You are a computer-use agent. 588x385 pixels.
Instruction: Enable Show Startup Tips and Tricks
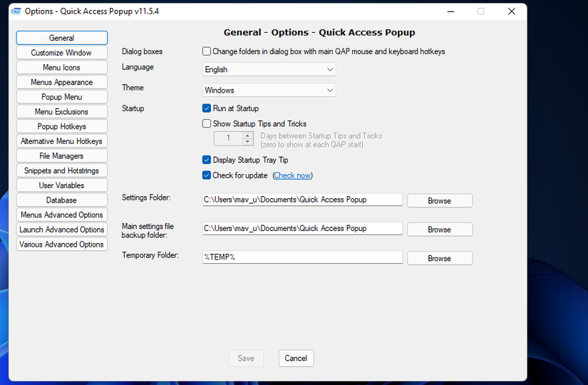tap(207, 124)
